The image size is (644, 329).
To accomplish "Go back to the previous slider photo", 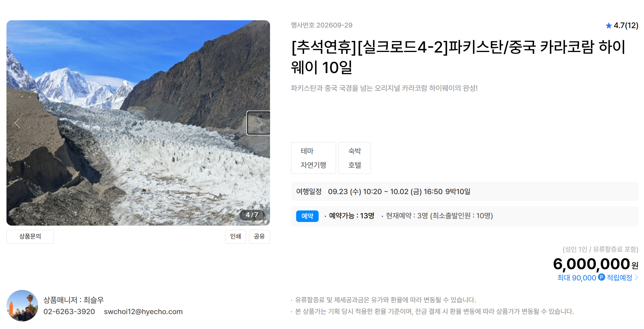I will pyautogui.click(x=17, y=123).
